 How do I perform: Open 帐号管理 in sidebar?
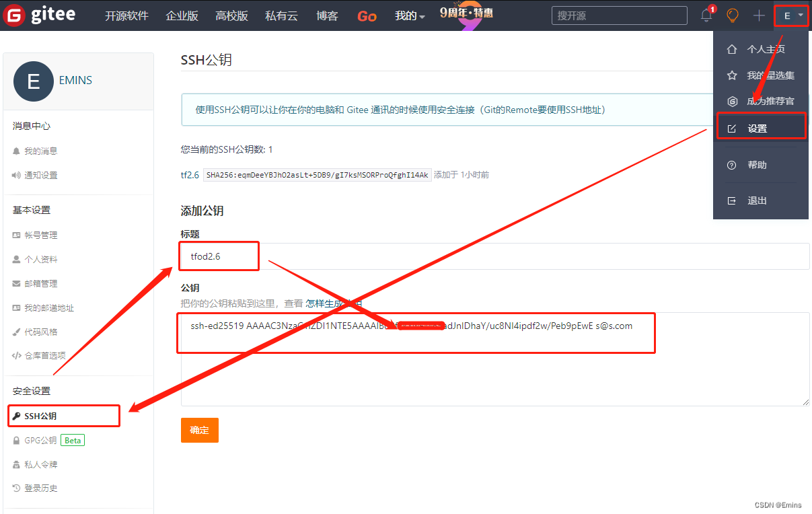(41, 235)
